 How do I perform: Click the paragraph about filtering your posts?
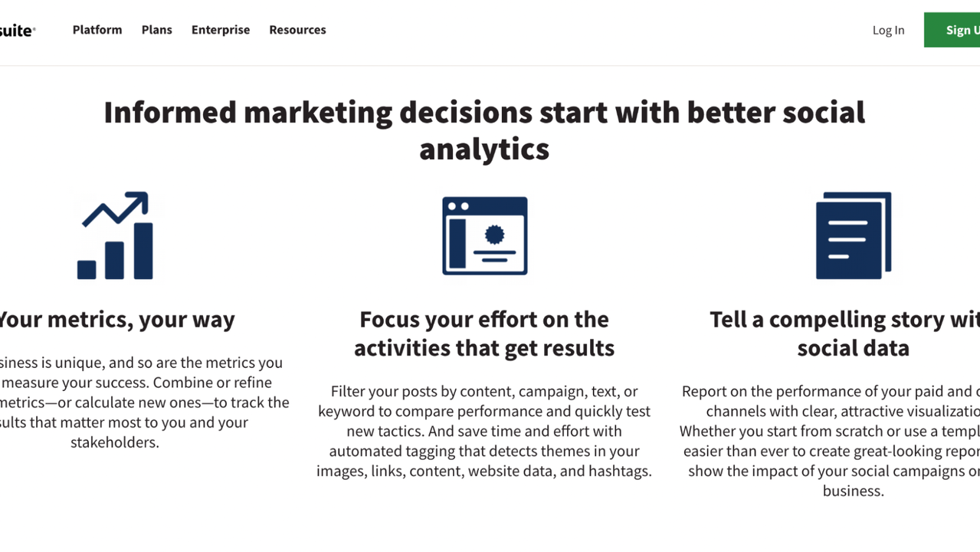(x=484, y=431)
